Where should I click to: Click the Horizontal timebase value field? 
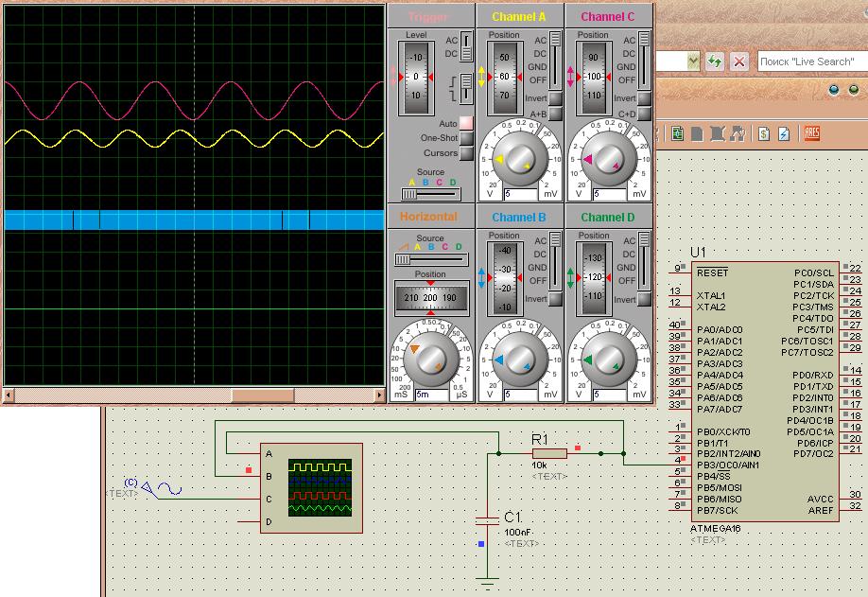pyautogui.click(x=430, y=395)
